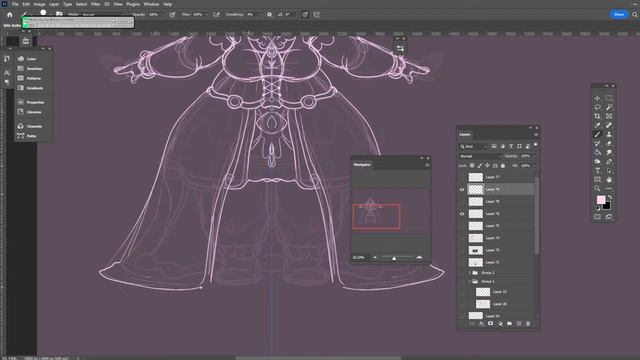640x360 pixels.
Task: Select the Magic Wand tool
Action: coord(609,107)
